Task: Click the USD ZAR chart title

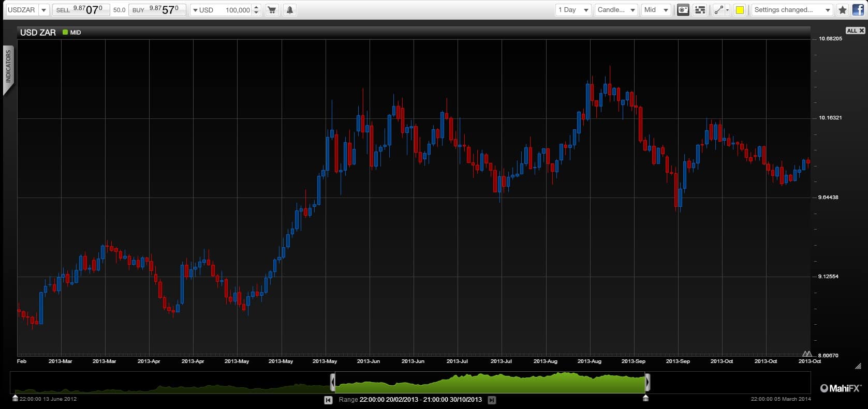Action: click(x=38, y=32)
